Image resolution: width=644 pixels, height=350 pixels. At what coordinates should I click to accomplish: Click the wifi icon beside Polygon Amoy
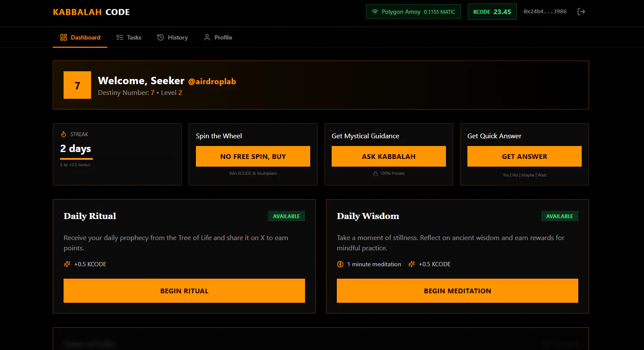click(x=375, y=12)
